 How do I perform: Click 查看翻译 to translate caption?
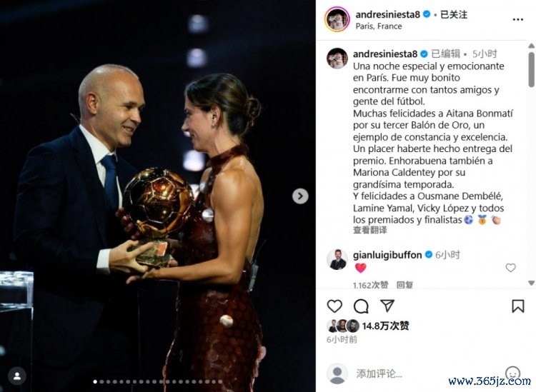[x=370, y=230]
